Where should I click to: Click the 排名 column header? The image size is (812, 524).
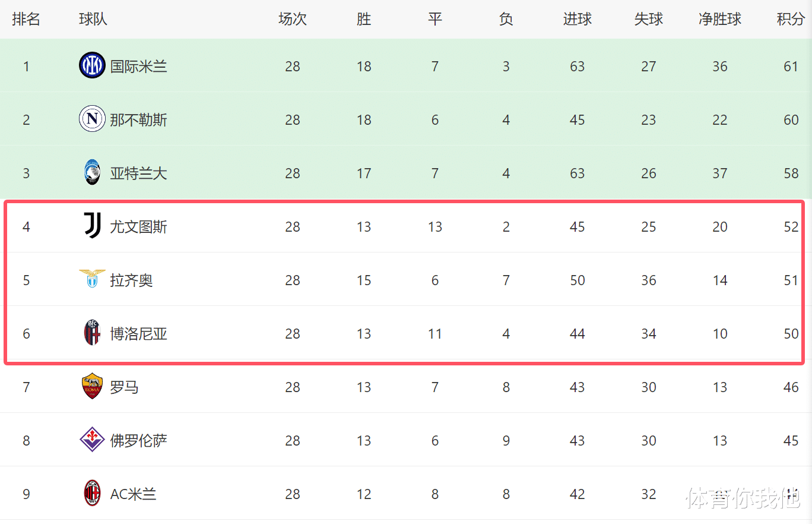click(x=26, y=19)
